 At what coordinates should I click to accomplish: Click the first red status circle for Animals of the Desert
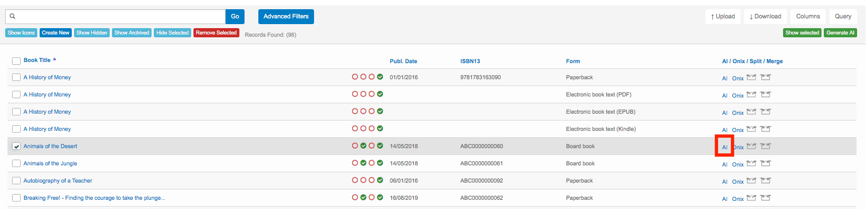[x=355, y=146]
